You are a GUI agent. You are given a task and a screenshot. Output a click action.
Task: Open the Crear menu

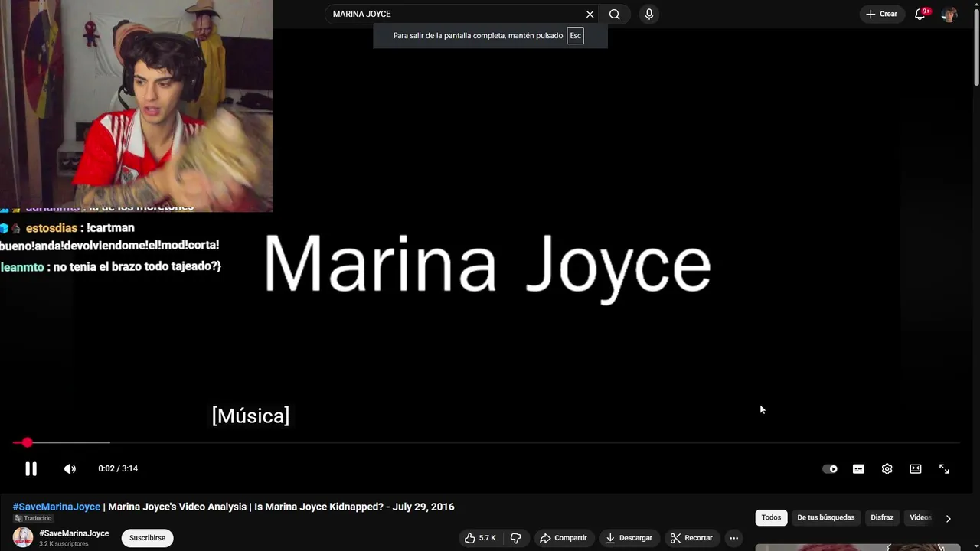(881, 14)
